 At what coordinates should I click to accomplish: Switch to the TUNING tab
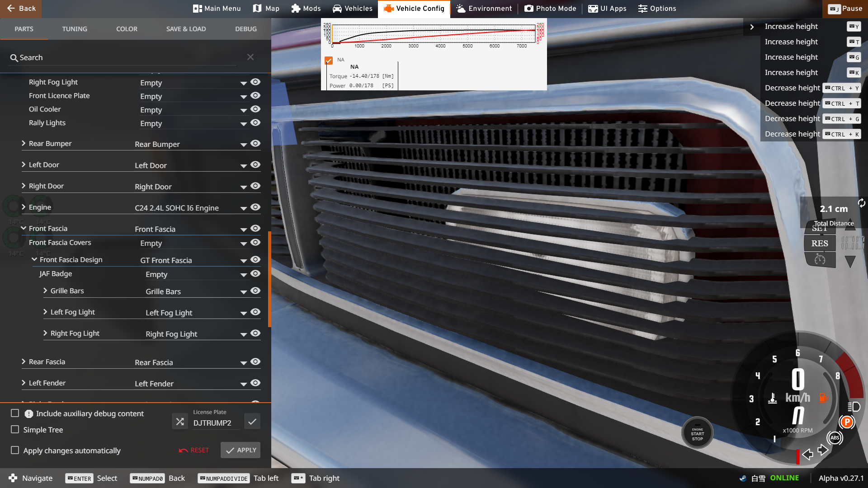[x=75, y=29]
